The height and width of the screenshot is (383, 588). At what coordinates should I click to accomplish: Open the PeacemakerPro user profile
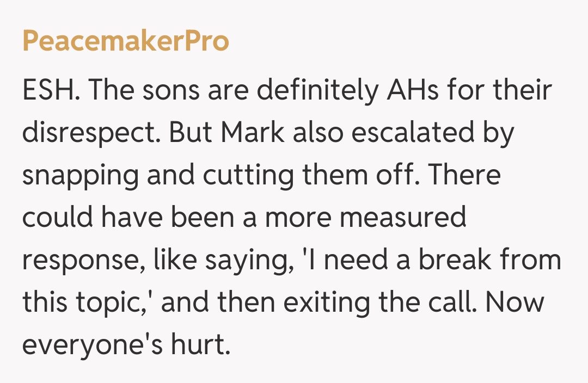(x=126, y=41)
